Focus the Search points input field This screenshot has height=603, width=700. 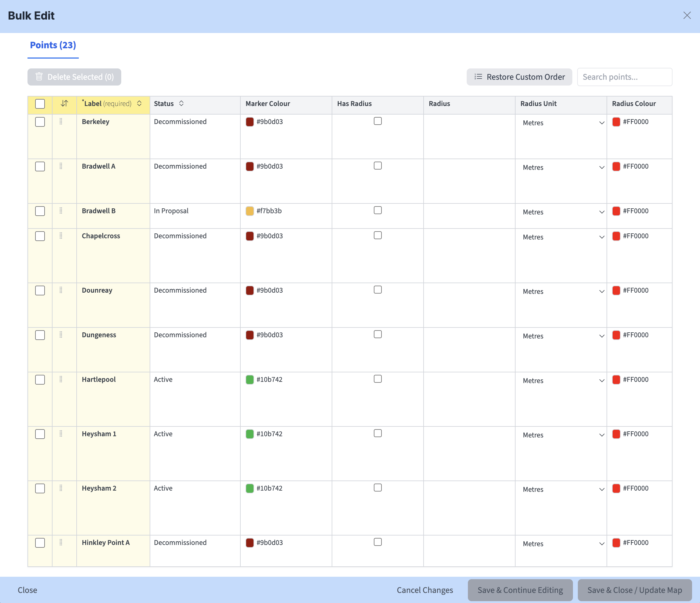(x=624, y=77)
